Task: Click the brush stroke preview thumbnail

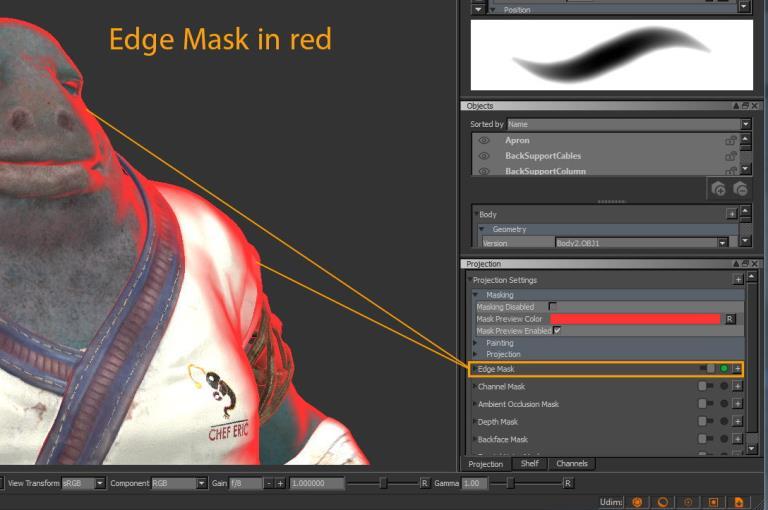Action: [612, 55]
